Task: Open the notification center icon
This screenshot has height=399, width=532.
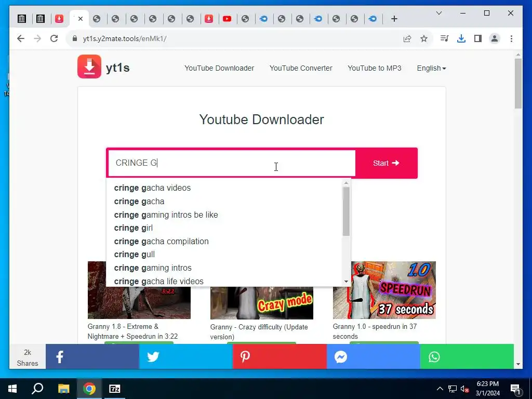Action: (x=515, y=389)
